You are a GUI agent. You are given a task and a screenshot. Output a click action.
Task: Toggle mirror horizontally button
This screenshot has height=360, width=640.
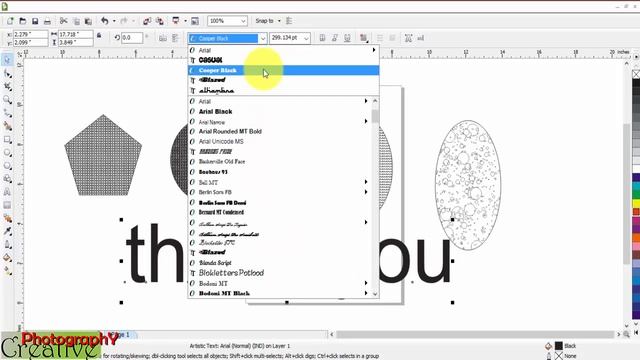tap(163, 38)
